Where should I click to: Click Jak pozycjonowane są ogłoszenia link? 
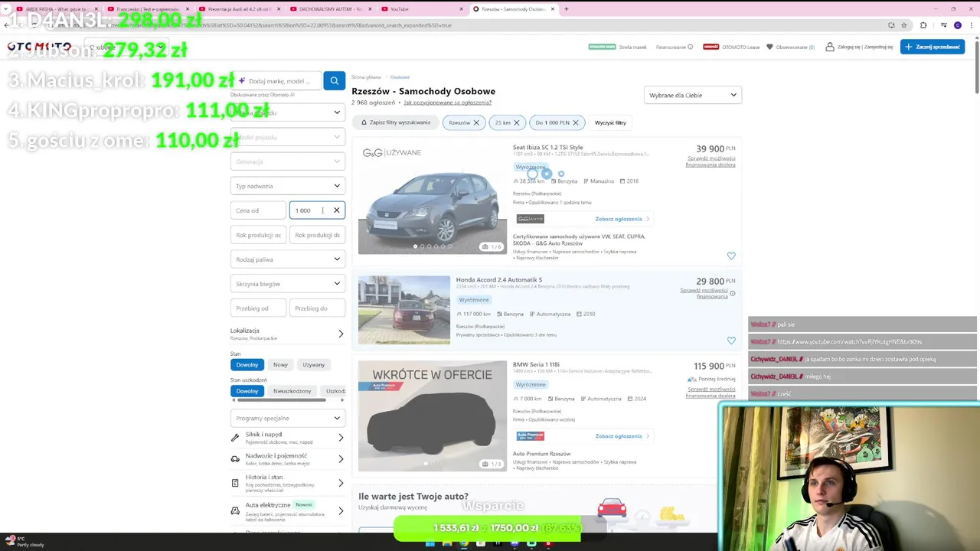(x=447, y=103)
